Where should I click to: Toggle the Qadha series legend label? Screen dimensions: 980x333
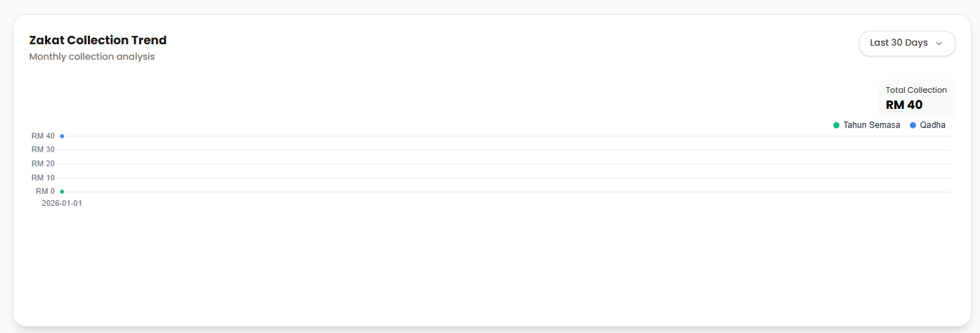tap(932, 125)
